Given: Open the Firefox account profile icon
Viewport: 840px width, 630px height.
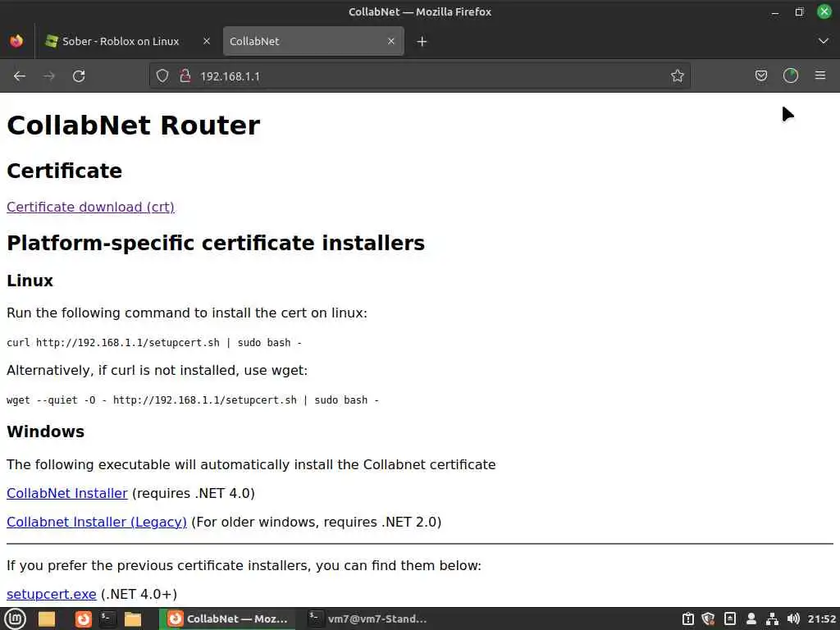Looking at the screenshot, I should tap(791, 76).
